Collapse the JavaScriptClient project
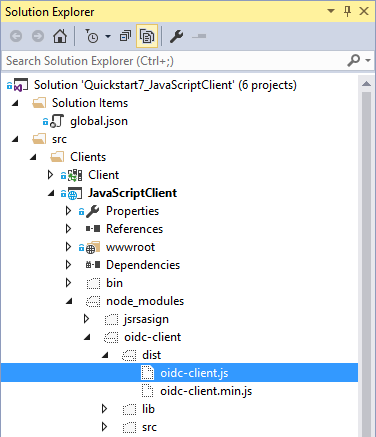The image size is (376, 437). point(51,193)
